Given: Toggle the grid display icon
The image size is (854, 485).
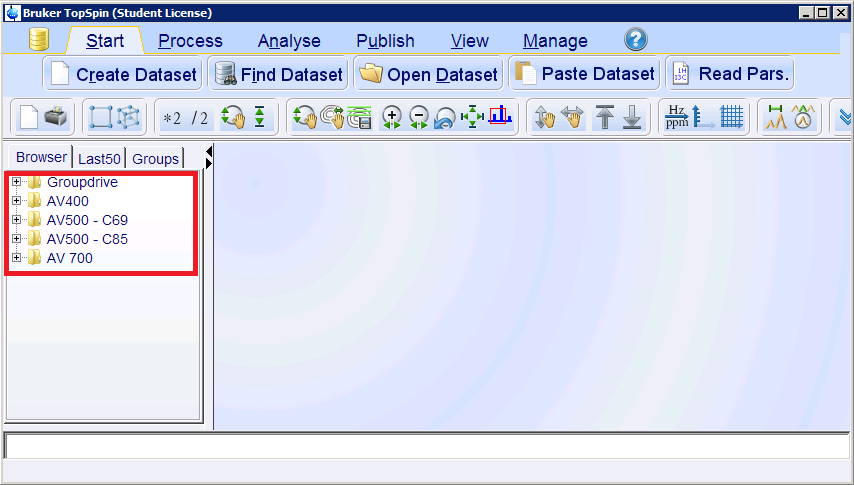Looking at the screenshot, I should [733, 117].
